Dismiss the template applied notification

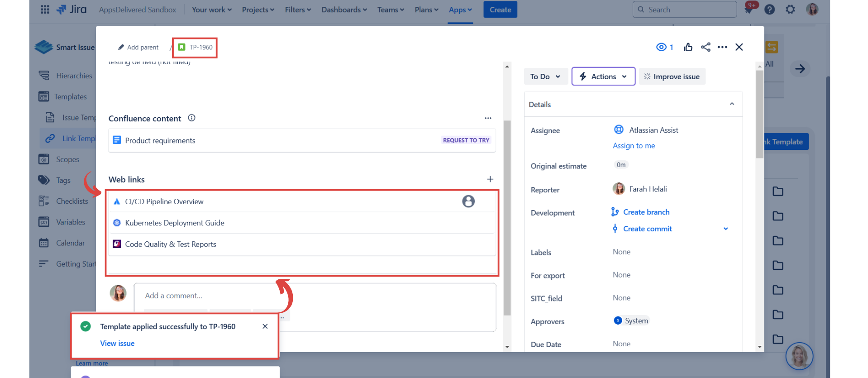[x=265, y=326]
